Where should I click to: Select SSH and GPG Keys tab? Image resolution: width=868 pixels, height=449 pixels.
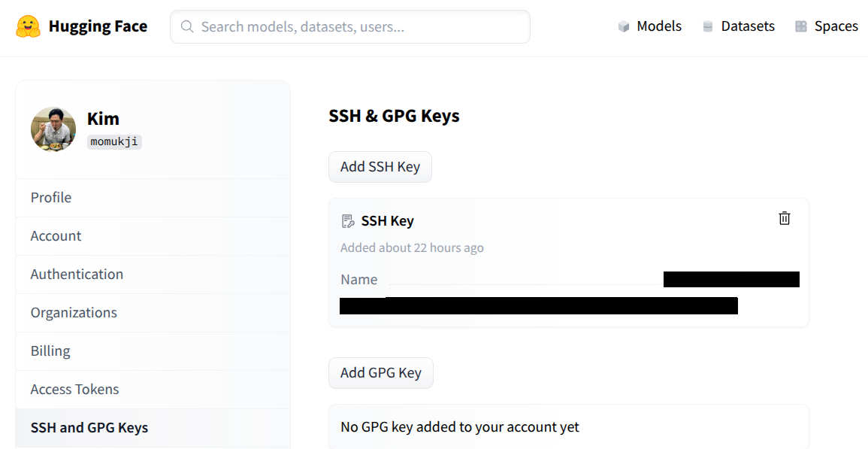point(89,427)
